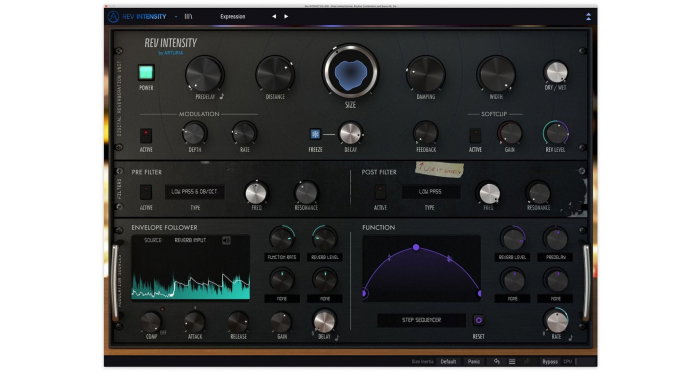Click the Expression preset name

[x=233, y=17]
